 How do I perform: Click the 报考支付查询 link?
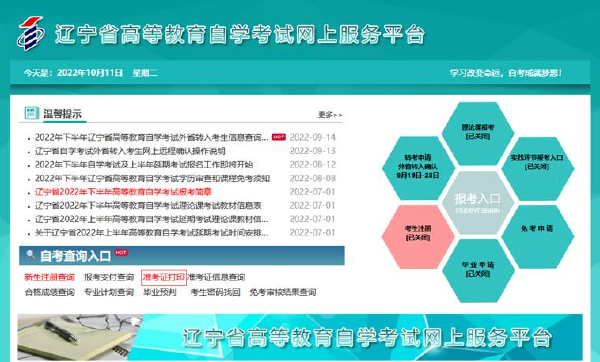pos(109,277)
